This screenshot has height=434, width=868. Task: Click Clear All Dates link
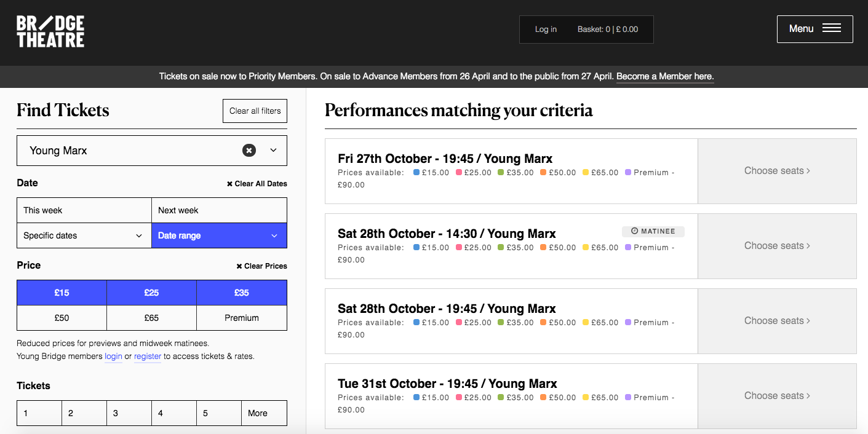coord(257,184)
